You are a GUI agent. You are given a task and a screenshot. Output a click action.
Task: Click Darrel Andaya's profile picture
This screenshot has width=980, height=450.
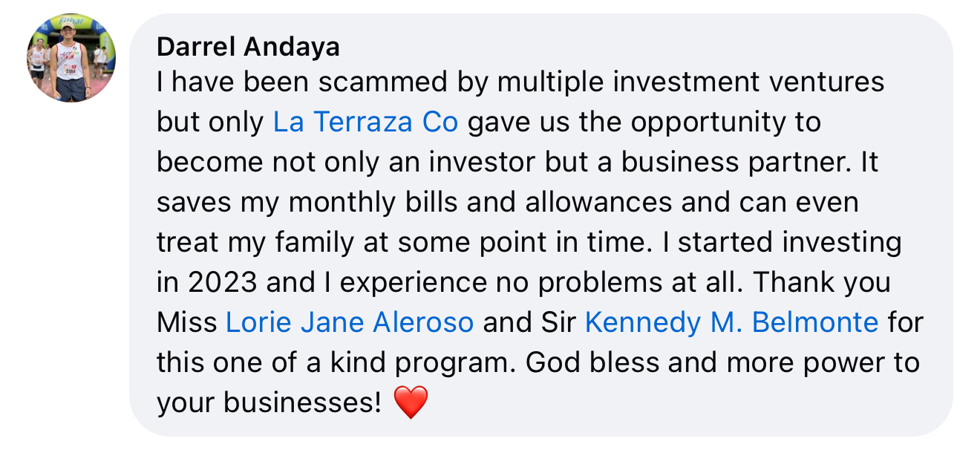coord(71,58)
